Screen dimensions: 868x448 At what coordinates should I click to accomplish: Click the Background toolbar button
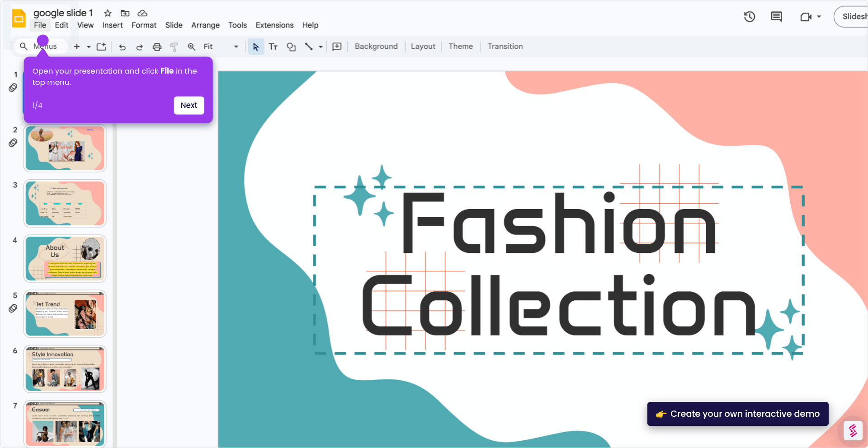click(376, 47)
